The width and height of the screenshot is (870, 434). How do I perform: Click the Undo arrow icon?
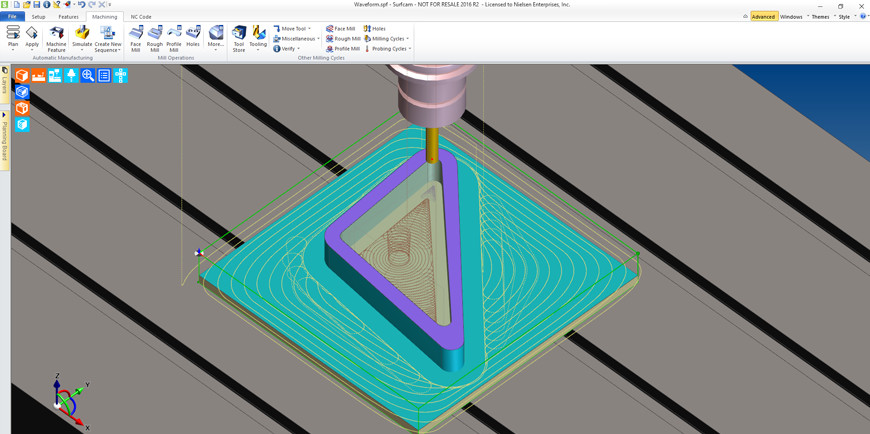82,4
